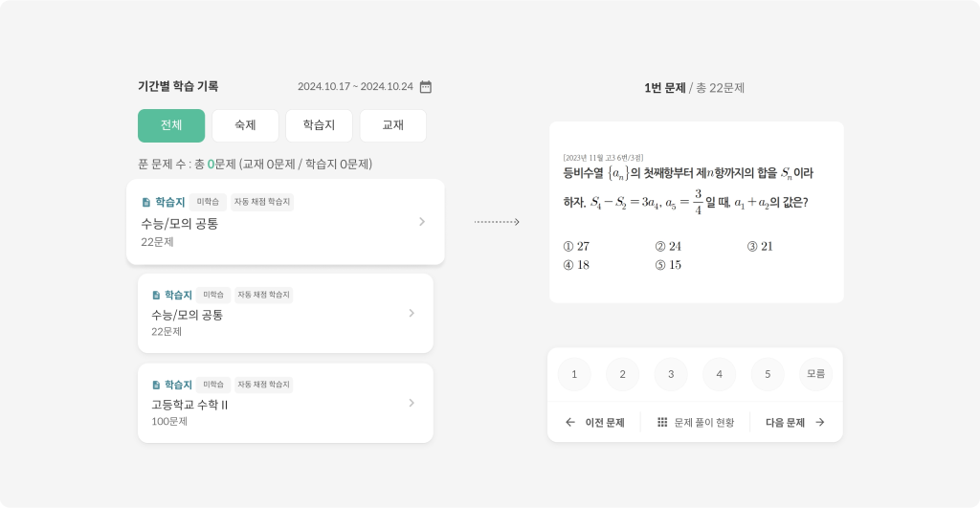Expand first 수능/모의 공통 card chevron
Image resolution: width=980 pixels, height=508 pixels.
point(422,222)
